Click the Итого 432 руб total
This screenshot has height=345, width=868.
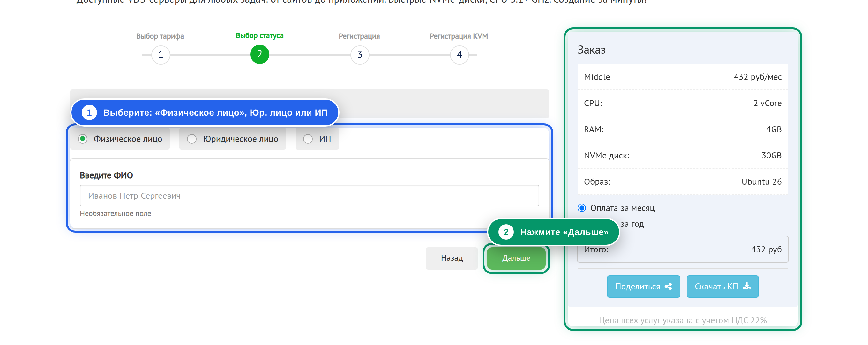682,249
